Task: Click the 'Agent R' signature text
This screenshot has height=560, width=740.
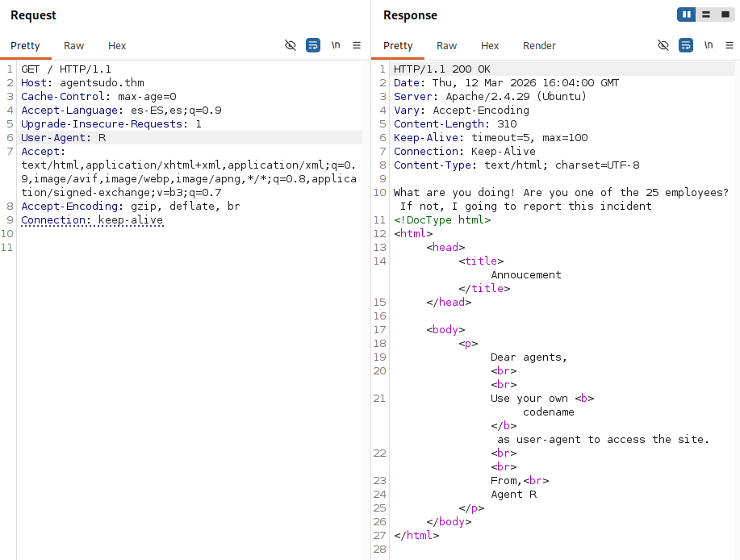Action: (513, 495)
